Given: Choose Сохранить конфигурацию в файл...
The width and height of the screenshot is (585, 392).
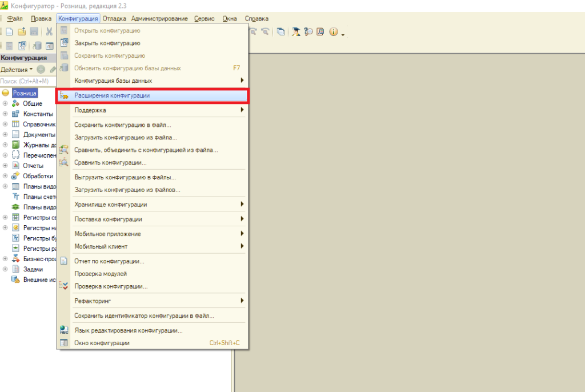Looking at the screenshot, I should (123, 125).
